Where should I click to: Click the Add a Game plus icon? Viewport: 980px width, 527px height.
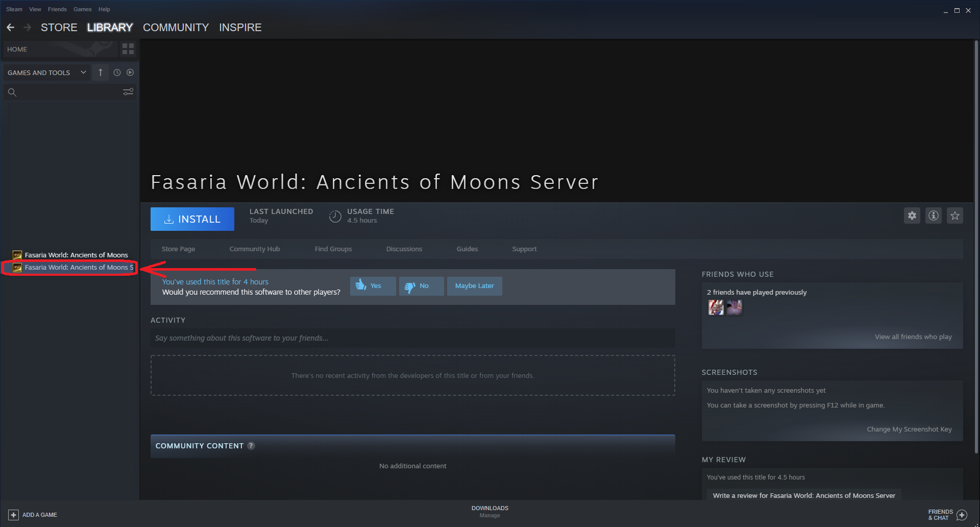click(x=14, y=515)
